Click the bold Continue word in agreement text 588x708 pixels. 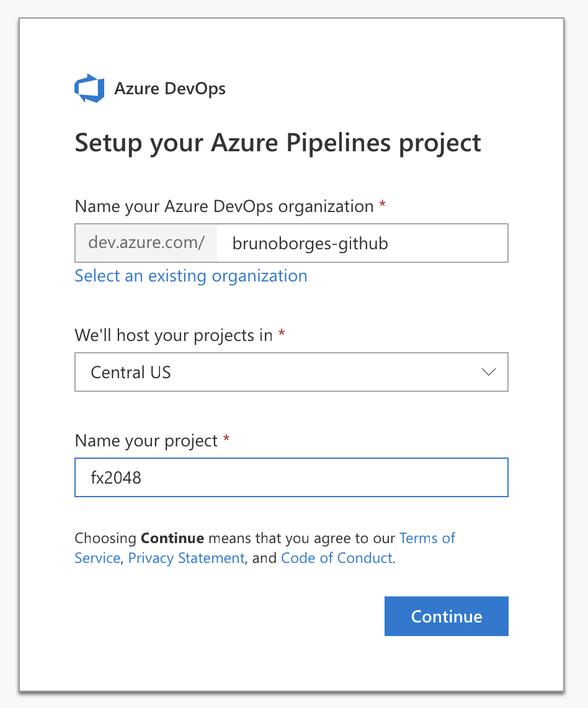click(x=172, y=538)
